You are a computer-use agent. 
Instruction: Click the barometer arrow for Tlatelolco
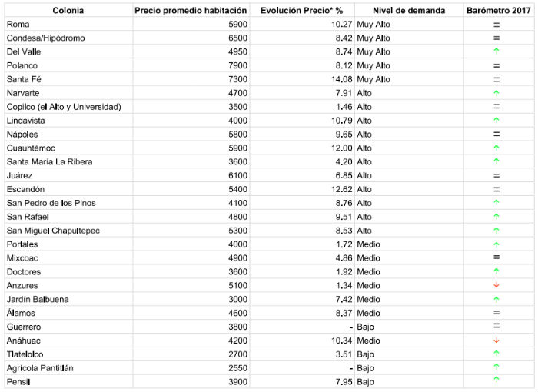[496, 354]
